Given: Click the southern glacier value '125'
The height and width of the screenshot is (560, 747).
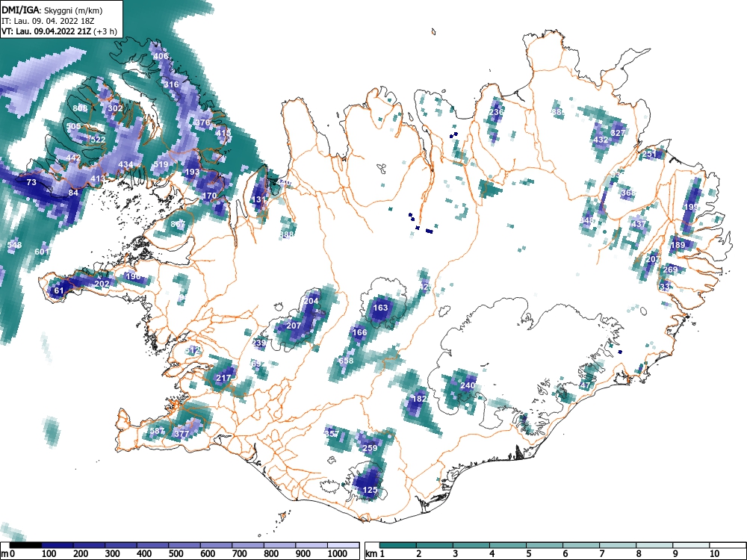Looking at the screenshot, I should pyautogui.click(x=371, y=490).
